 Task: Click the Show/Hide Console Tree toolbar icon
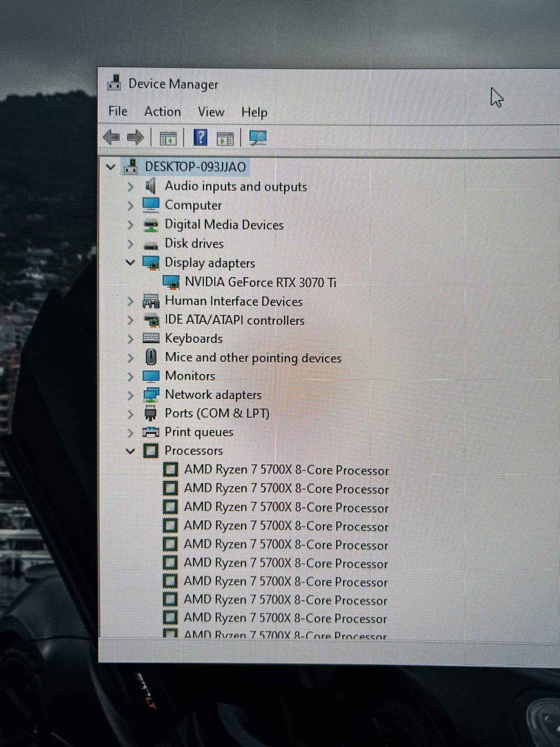pos(168,139)
